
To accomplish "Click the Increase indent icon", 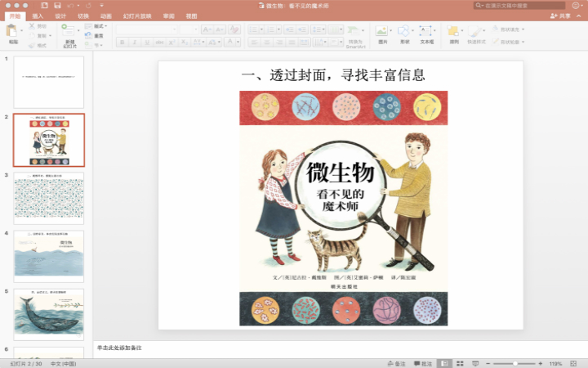I will [x=302, y=29].
